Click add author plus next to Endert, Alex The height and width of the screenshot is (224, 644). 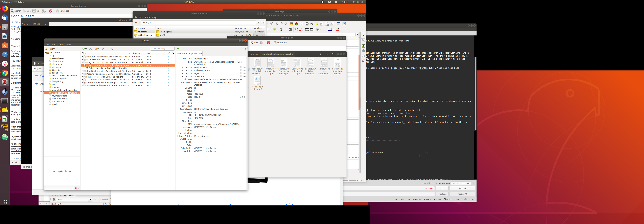point(245,76)
